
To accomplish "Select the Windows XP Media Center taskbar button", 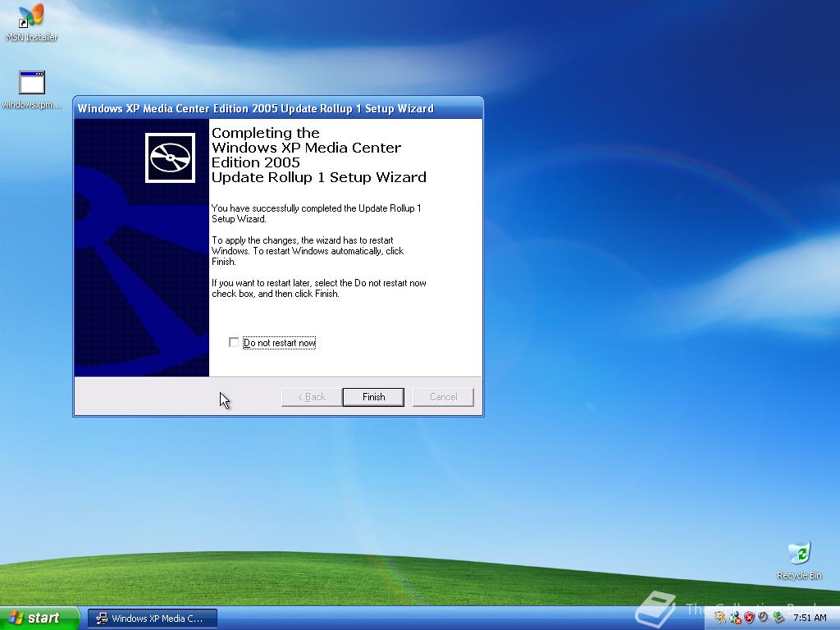I will point(152,618).
